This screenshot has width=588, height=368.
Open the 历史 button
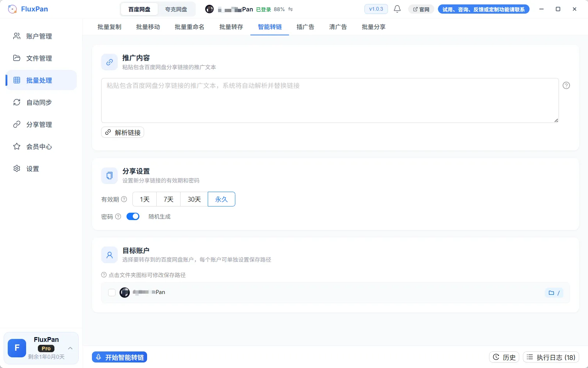point(504,357)
